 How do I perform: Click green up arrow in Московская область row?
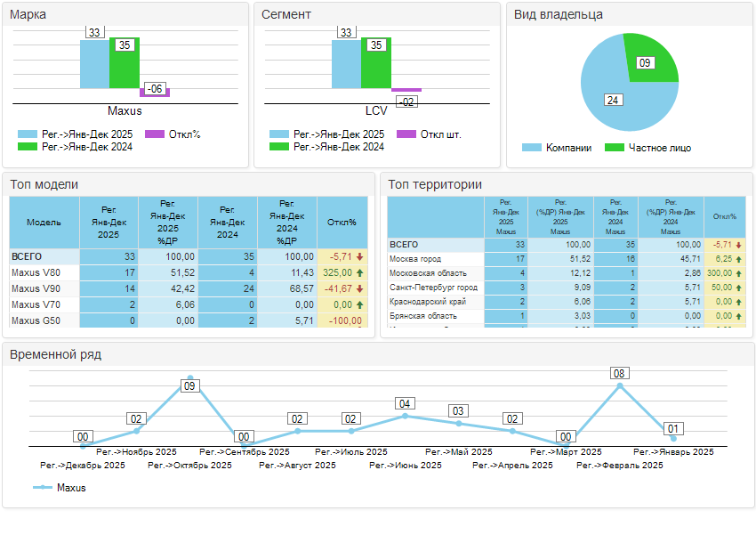[x=740, y=273]
